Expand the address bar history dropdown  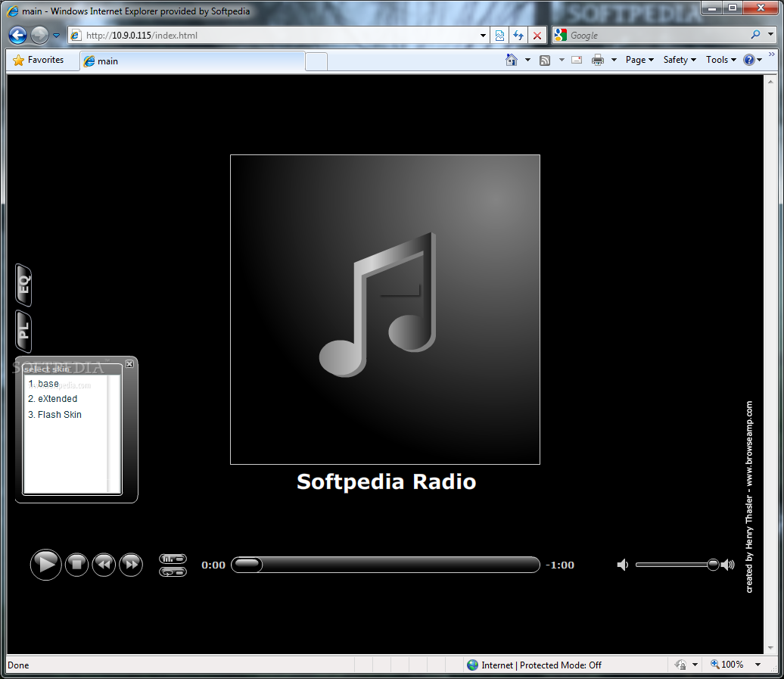tap(483, 36)
